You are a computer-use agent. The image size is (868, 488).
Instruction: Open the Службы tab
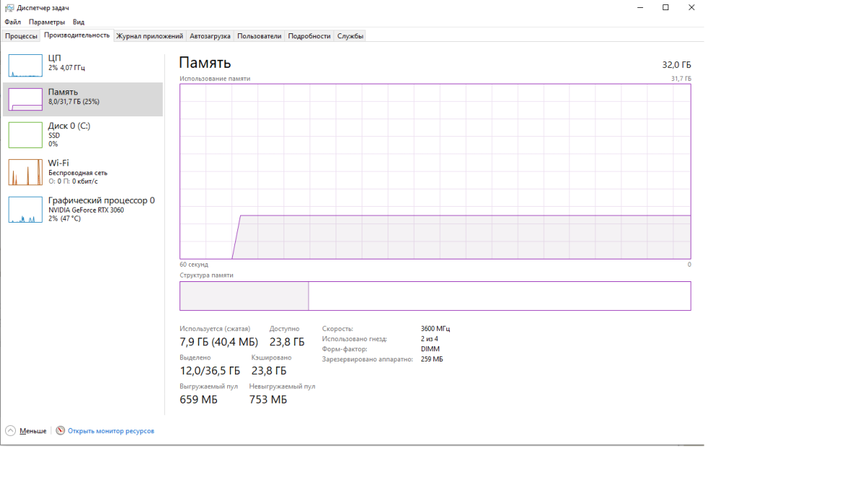(x=350, y=36)
